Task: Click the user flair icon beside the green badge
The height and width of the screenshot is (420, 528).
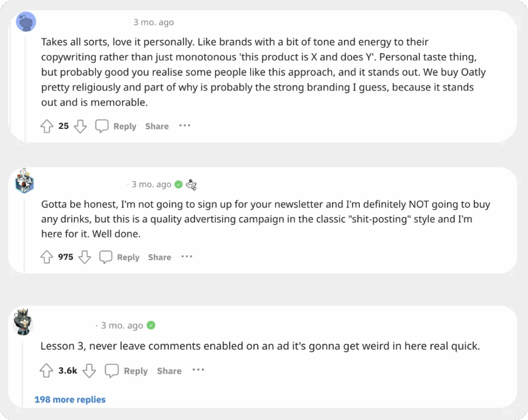Action: point(191,184)
